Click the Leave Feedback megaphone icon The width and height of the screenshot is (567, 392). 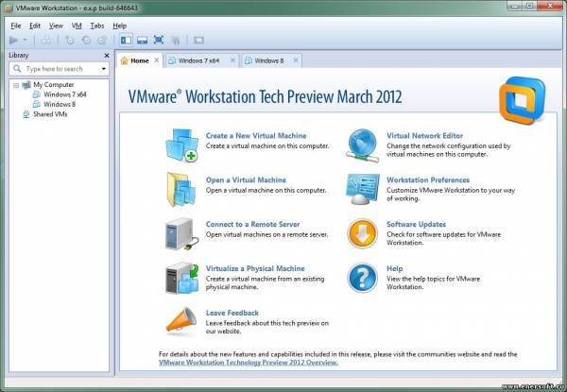[x=181, y=320]
